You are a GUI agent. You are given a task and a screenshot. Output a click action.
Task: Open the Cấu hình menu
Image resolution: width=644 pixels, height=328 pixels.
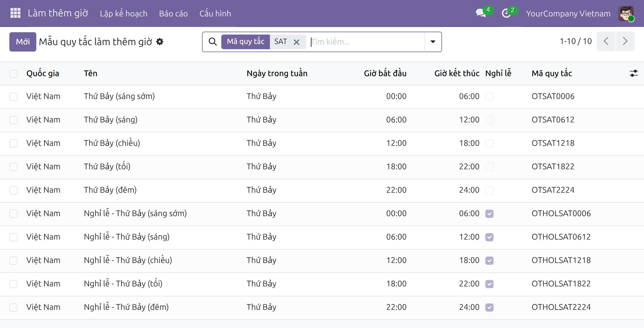[215, 13]
